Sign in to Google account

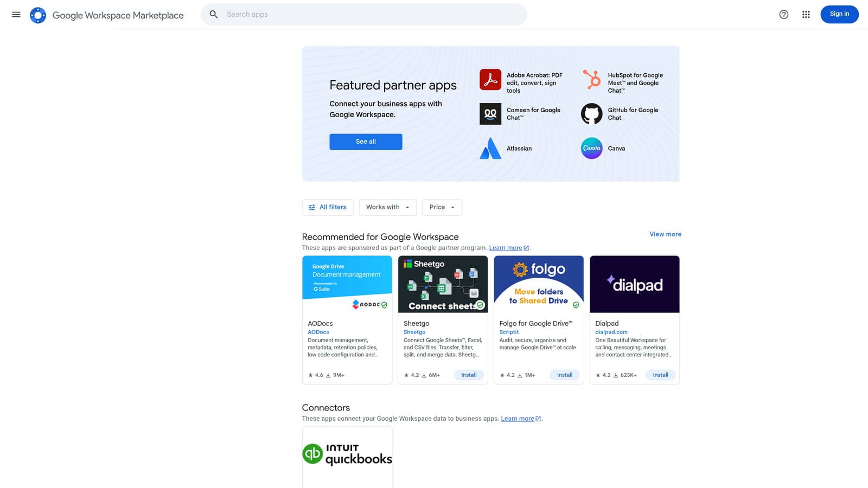[x=839, y=14]
